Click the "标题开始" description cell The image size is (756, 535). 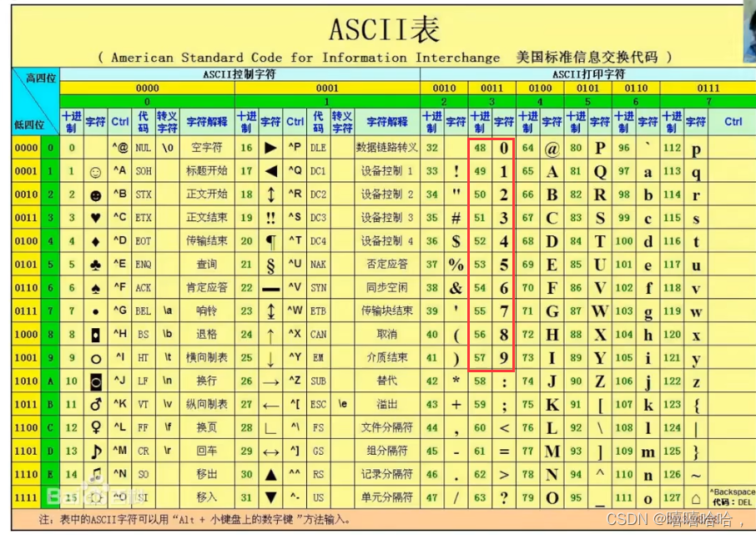pos(207,171)
